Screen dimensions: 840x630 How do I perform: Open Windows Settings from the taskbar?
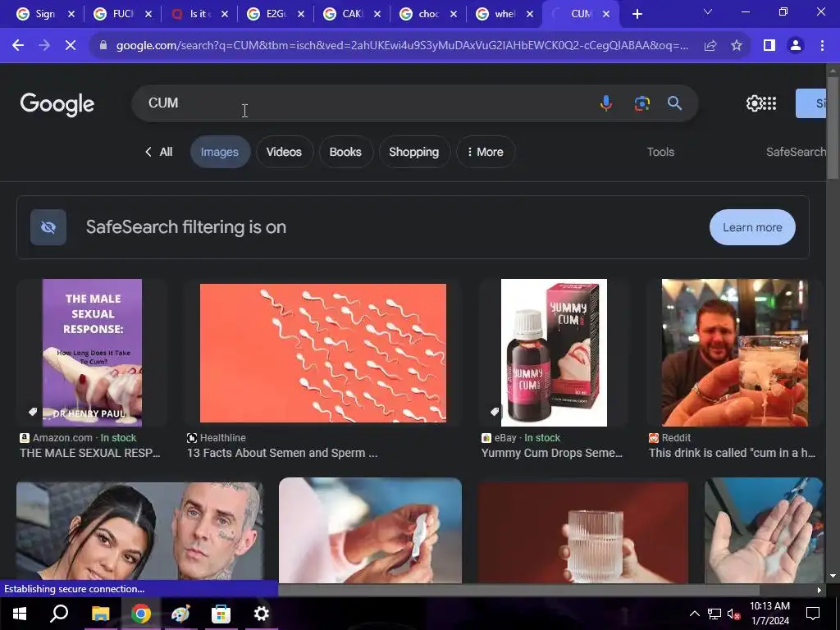click(261, 614)
